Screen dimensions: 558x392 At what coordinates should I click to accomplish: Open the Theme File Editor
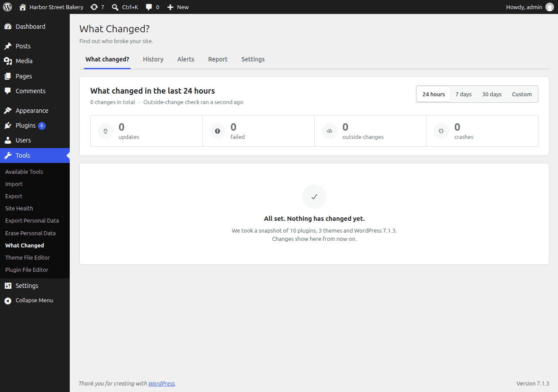click(27, 257)
